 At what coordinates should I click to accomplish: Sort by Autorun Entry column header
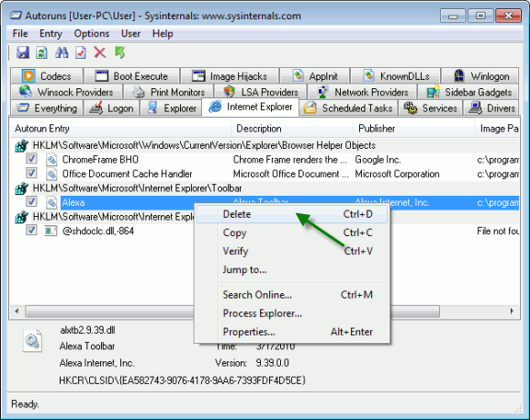click(x=120, y=128)
